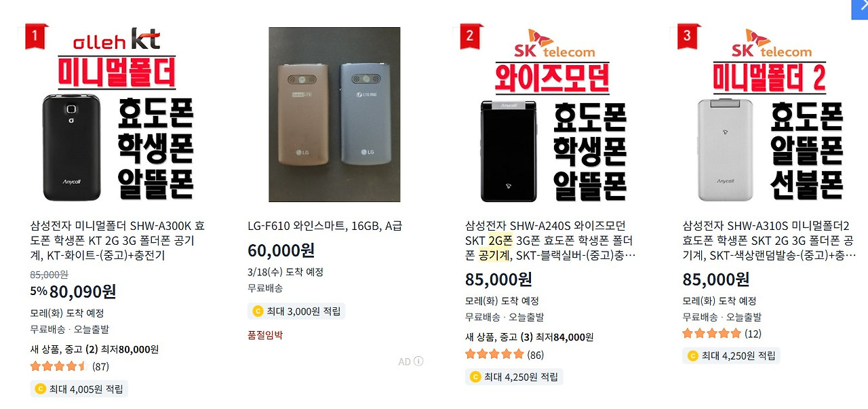
Task: Click the rank 1 red ribbon badge
Action: [x=37, y=36]
